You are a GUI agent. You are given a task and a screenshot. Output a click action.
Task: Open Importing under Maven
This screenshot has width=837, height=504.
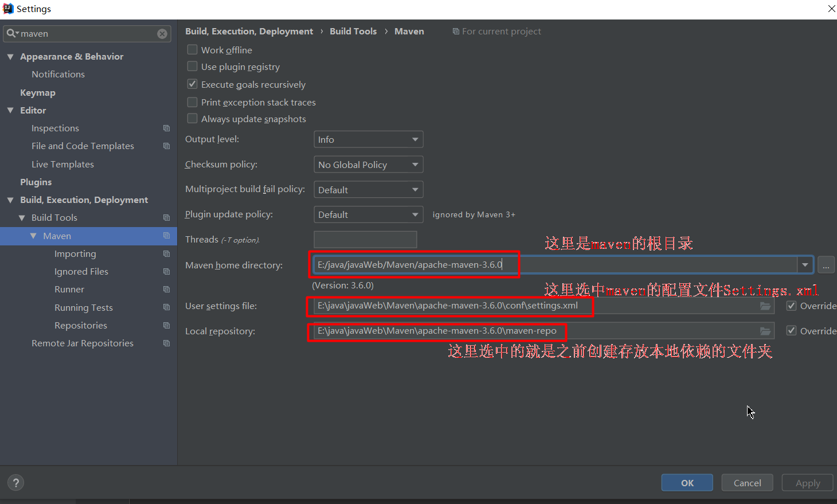75,253
